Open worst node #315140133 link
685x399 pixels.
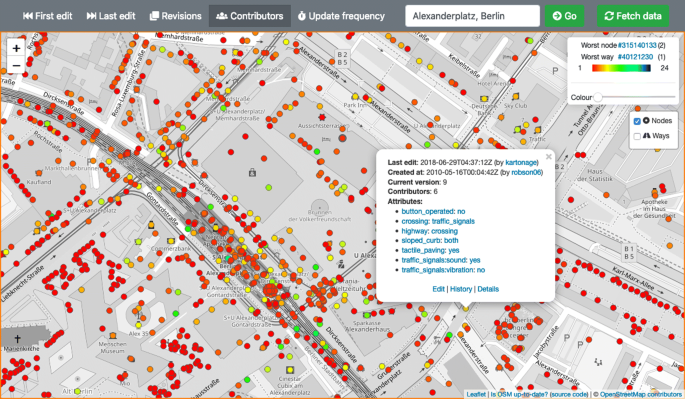[x=637, y=45]
